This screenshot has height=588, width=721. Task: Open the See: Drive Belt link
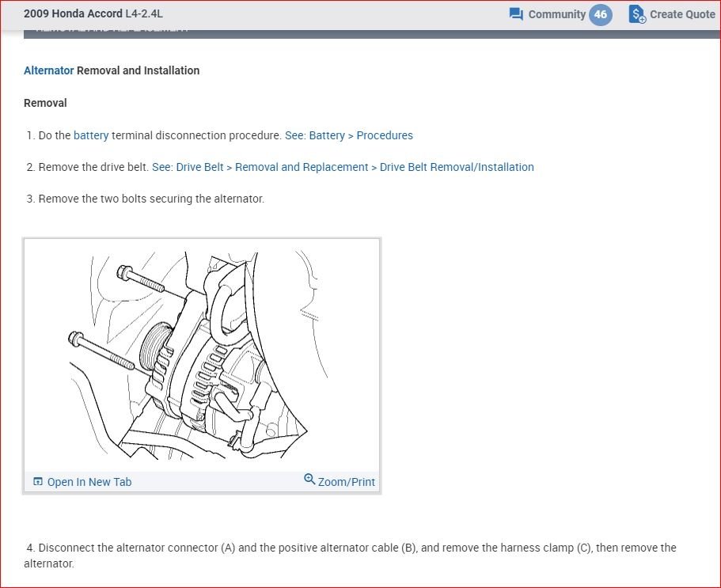(188, 167)
